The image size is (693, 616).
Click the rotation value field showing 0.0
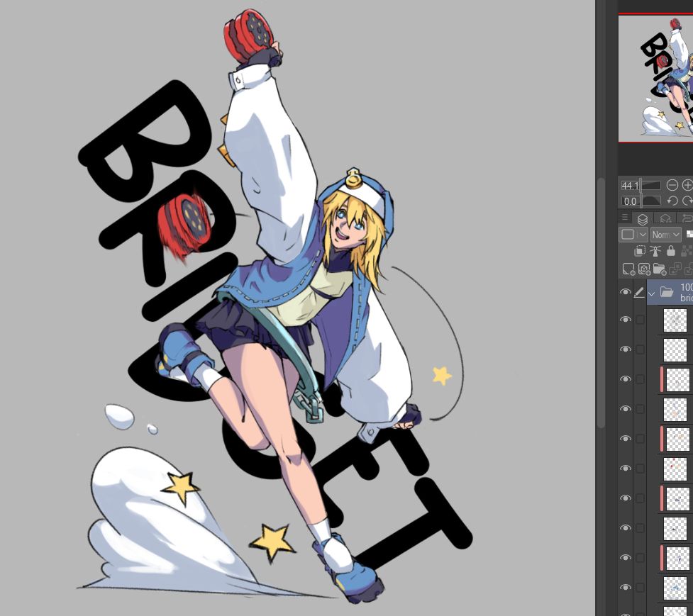pos(630,201)
